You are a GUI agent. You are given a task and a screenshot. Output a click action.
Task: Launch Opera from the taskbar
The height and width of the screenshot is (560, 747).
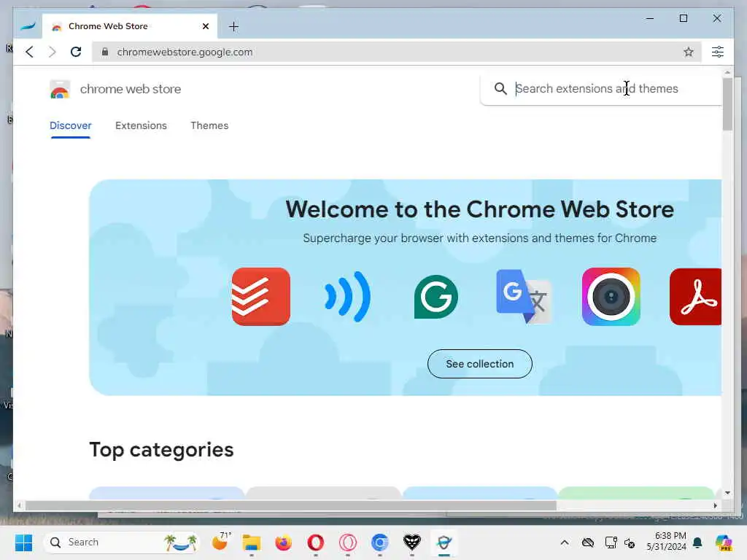pyautogui.click(x=315, y=542)
